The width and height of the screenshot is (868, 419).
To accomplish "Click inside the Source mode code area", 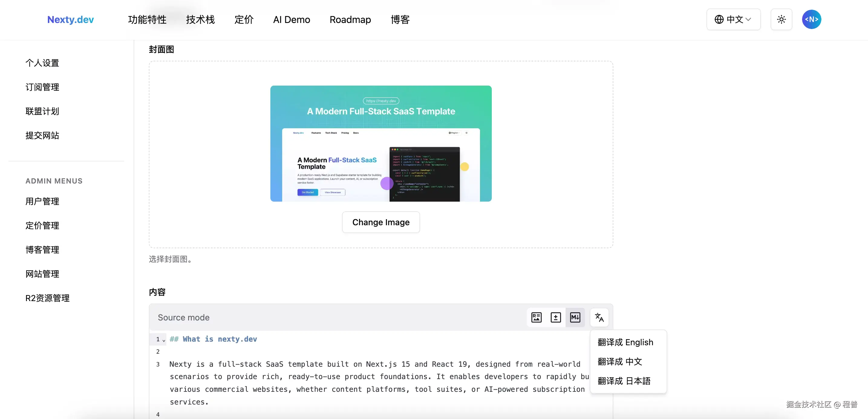I will pyautogui.click(x=337, y=377).
